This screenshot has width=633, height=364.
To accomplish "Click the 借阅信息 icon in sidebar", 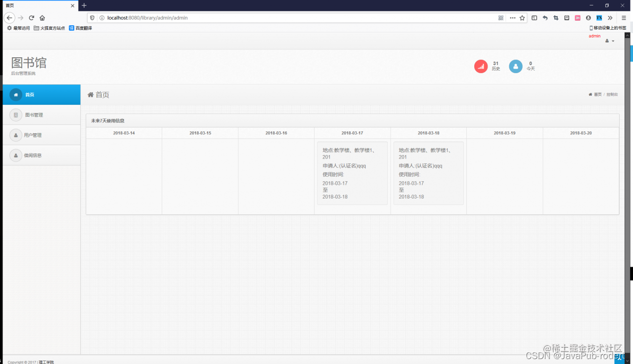I will (16, 155).
